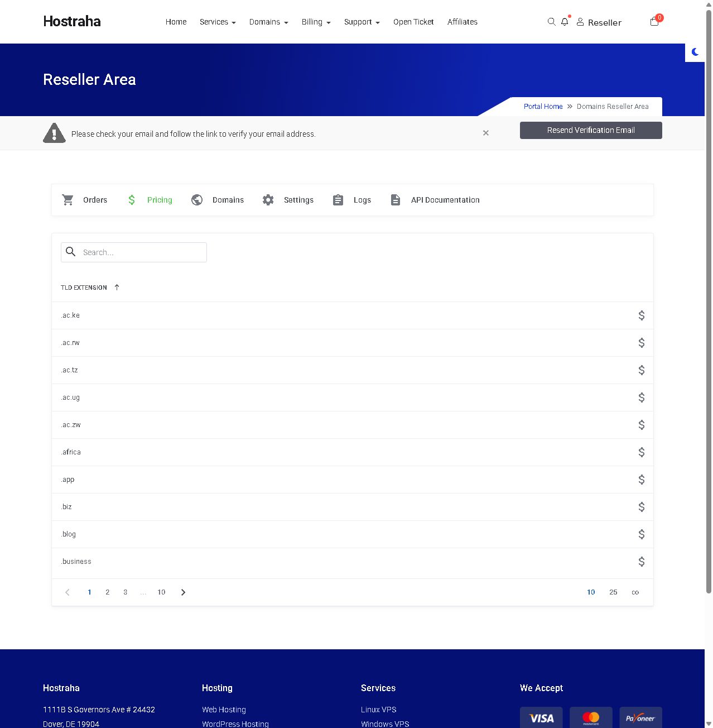Go to pagination page 3
The height and width of the screenshot is (728, 713).
(x=126, y=592)
